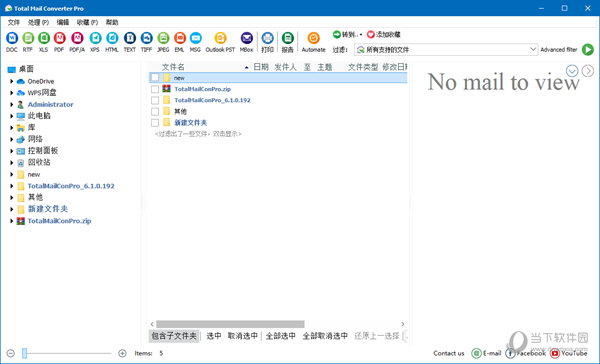Open the 处理 (P) menu
Screen dimensions: 600x364
38,22
